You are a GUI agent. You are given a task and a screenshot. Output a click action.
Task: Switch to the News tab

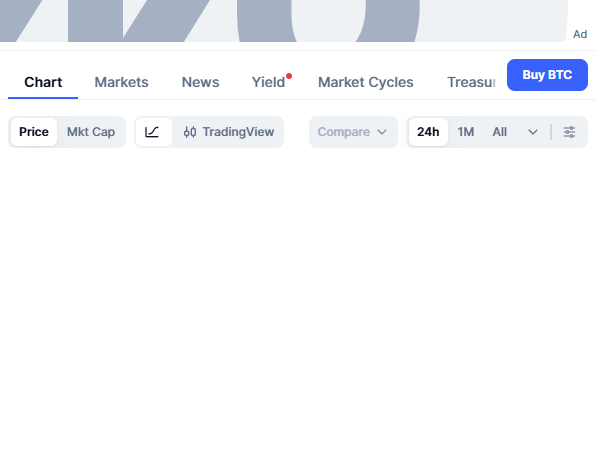coord(200,82)
